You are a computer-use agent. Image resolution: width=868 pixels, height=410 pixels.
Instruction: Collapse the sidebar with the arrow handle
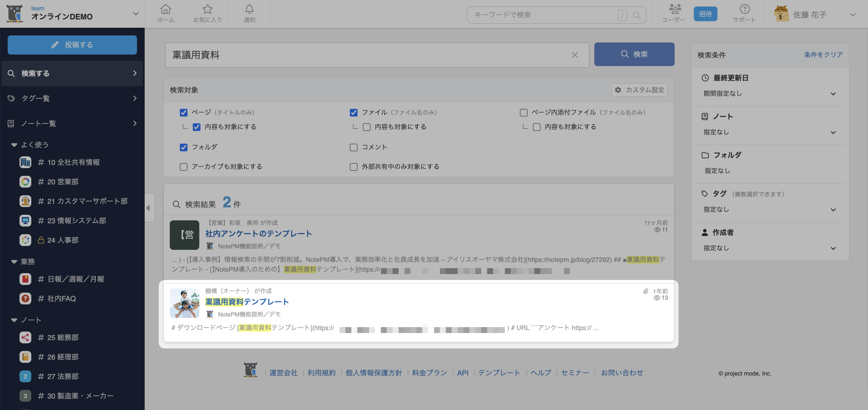pos(149,208)
